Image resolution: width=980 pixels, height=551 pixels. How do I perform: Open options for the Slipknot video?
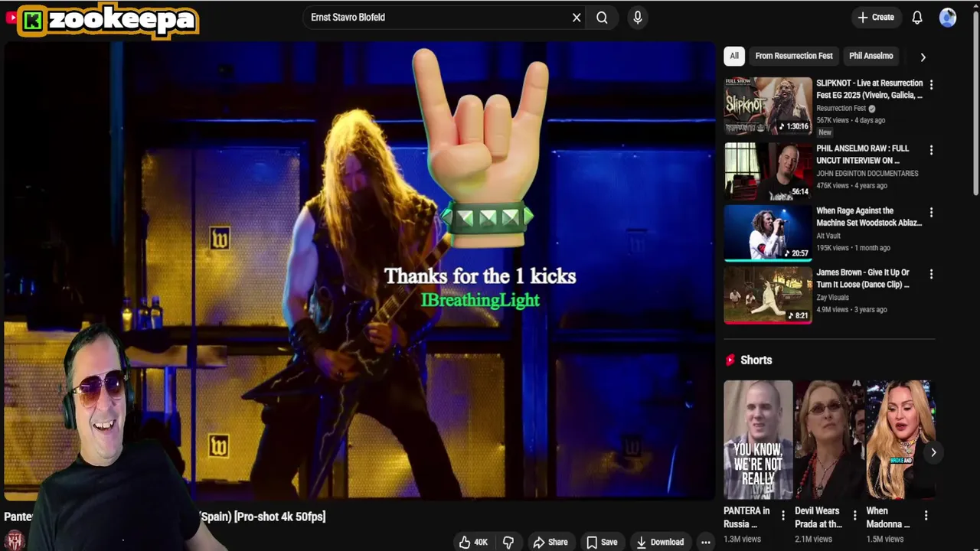coord(931,84)
